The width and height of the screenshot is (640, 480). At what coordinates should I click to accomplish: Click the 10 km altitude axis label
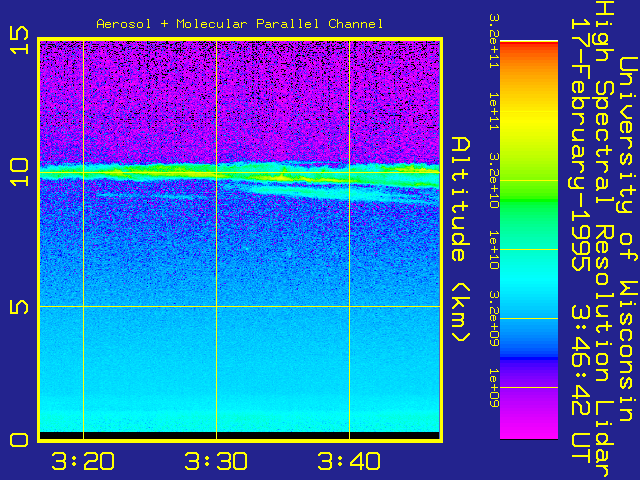20,172
